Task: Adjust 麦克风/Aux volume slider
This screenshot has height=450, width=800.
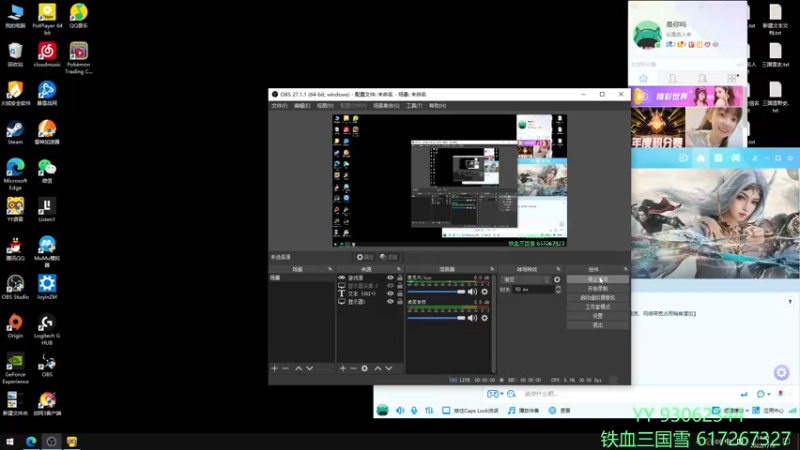Action: pyautogui.click(x=437, y=292)
